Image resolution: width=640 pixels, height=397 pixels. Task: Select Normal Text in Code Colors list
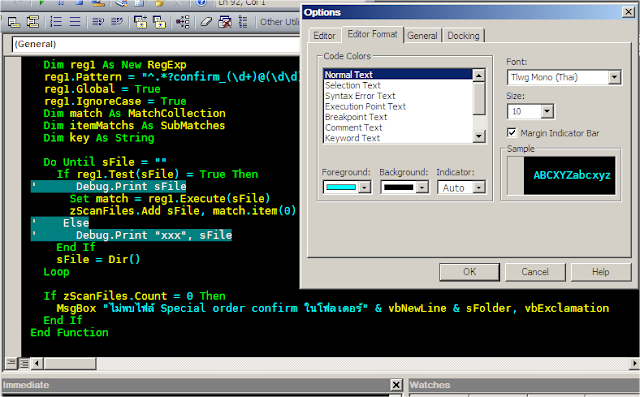click(398, 75)
